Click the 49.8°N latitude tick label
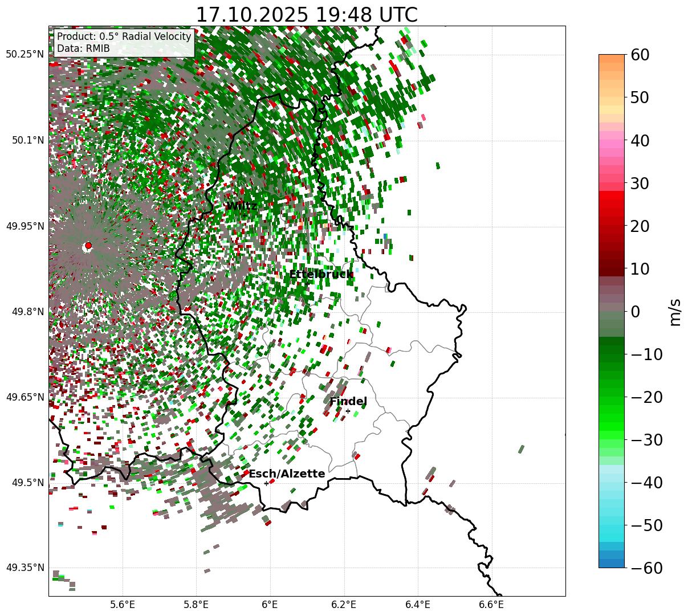688x616 pixels. tap(27, 312)
